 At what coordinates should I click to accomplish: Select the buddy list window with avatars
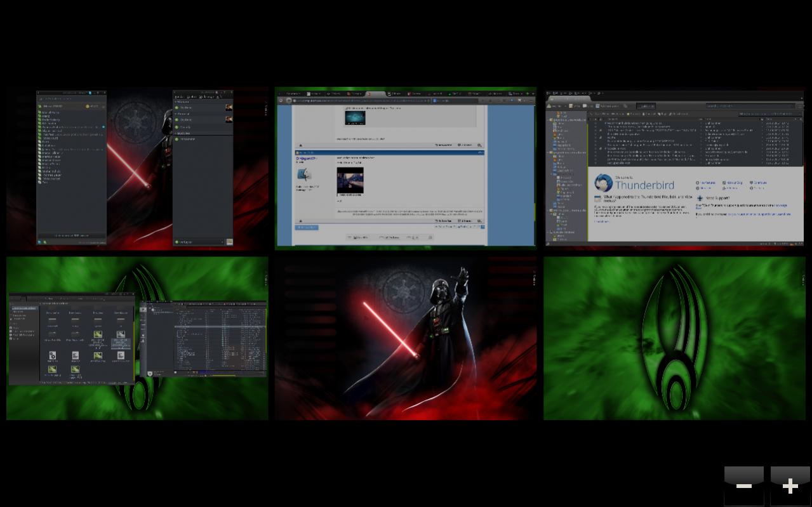tap(203, 168)
